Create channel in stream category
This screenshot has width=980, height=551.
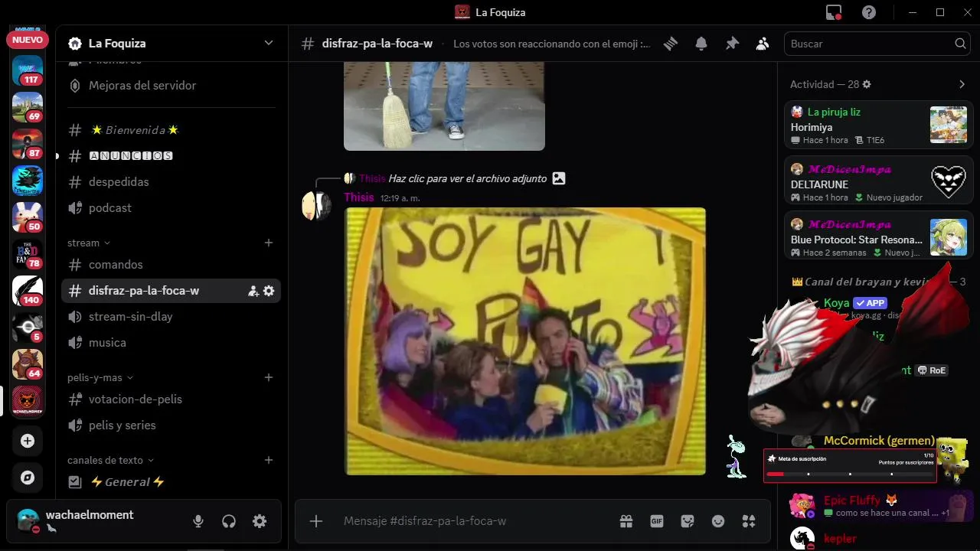(269, 243)
